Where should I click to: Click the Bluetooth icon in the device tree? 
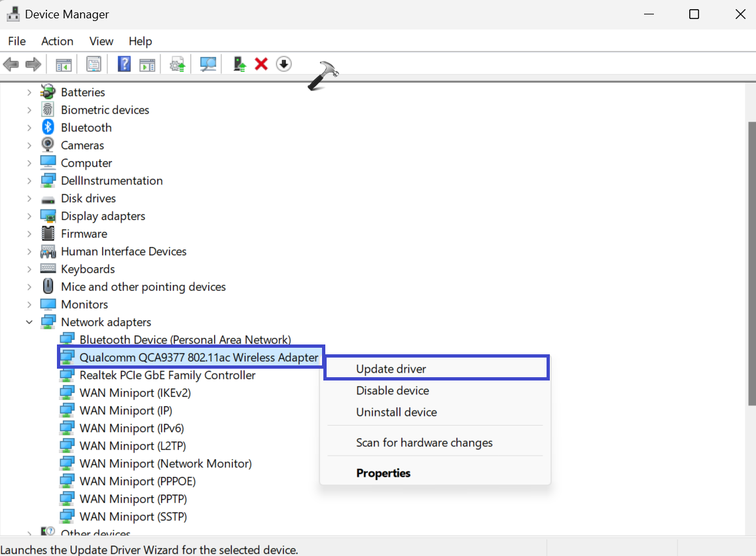point(48,128)
